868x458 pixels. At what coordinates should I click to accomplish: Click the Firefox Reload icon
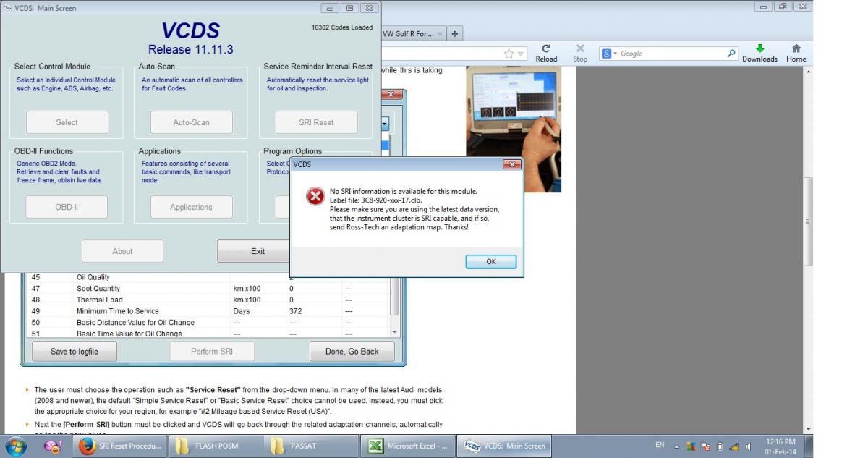(x=546, y=48)
